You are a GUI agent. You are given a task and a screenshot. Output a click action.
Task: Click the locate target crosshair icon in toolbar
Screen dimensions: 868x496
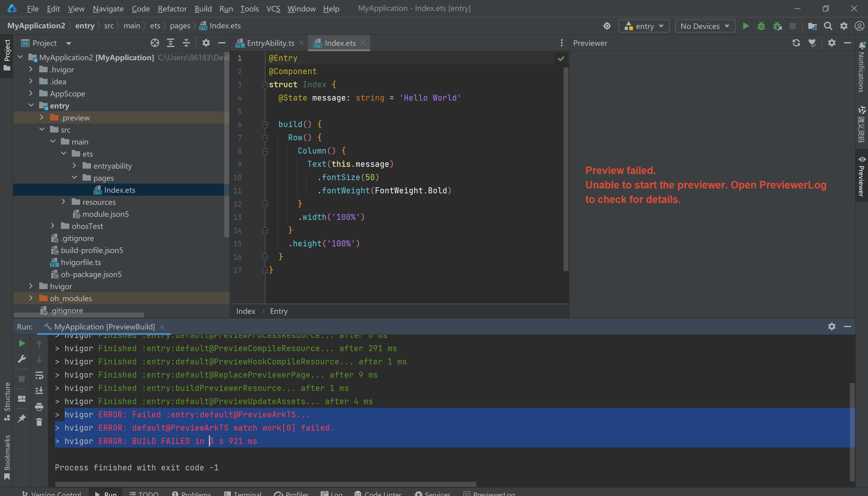(x=607, y=26)
